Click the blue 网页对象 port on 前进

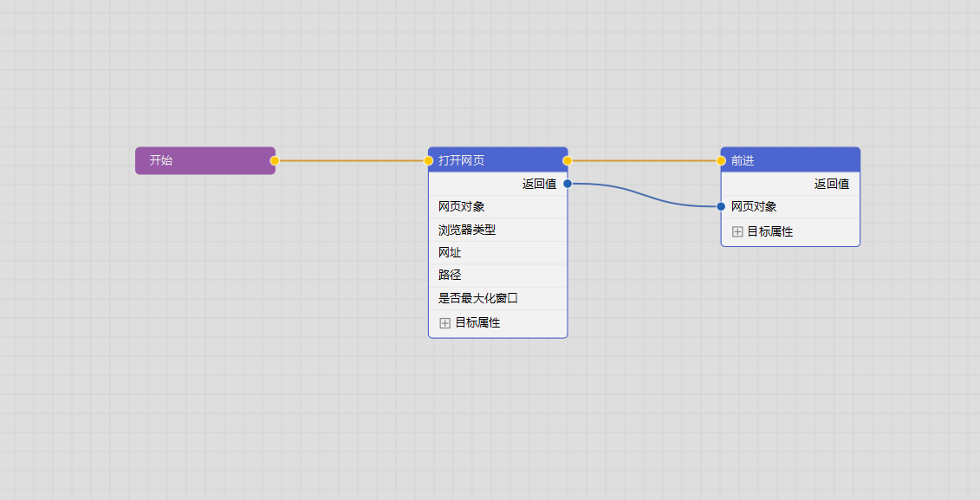click(x=721, y=206)
